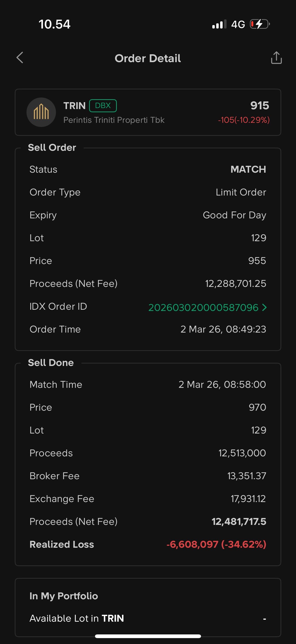Screen dimensions: 296x644
Task: Tap the home indicator bar
Action: 148,636
